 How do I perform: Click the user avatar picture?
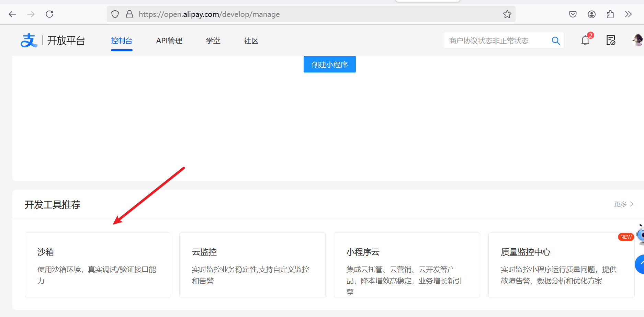pyautogui.click(x=637, y=41)
